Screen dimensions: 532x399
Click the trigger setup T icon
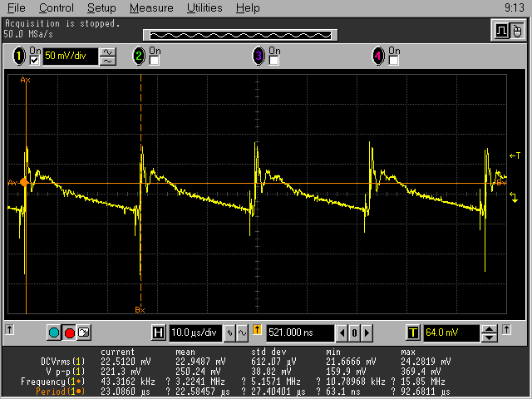coord(413,333)
